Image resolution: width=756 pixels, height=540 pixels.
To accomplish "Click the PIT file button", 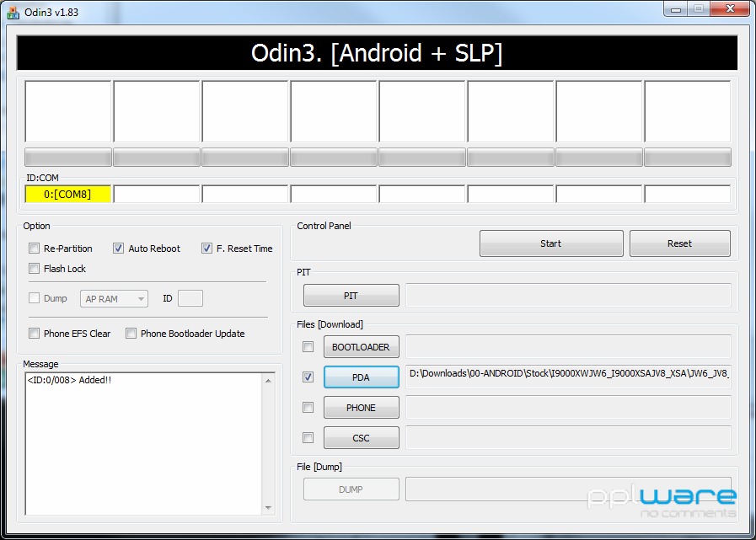I will pos(351,296).
